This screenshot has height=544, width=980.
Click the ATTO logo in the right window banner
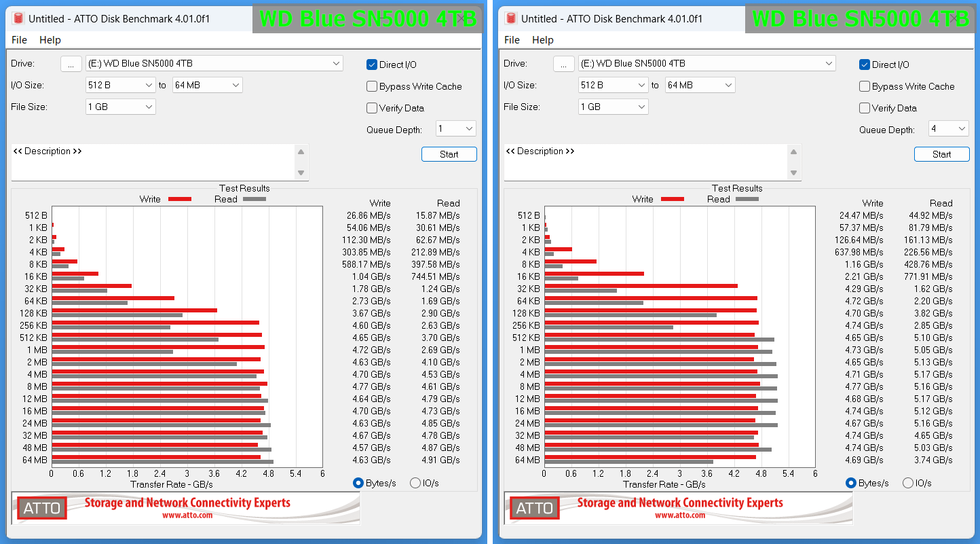point(535,508)
